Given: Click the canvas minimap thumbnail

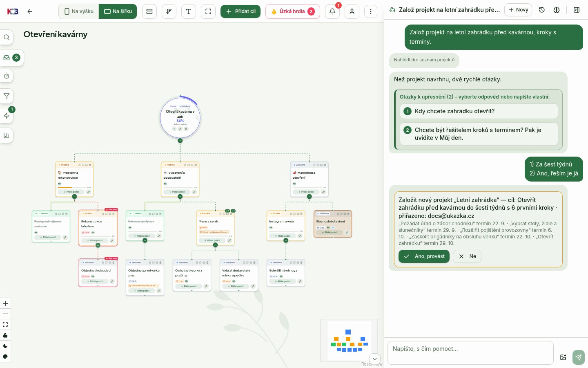Looking at the screenshot, I should click(349, 340).
